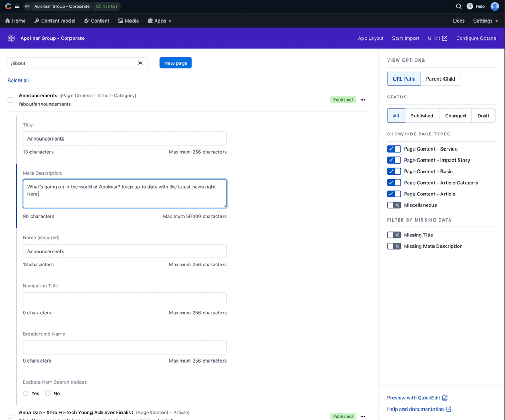Expand the Settings dropdown menu
This screenshot has height=420, width=505.
486,21
